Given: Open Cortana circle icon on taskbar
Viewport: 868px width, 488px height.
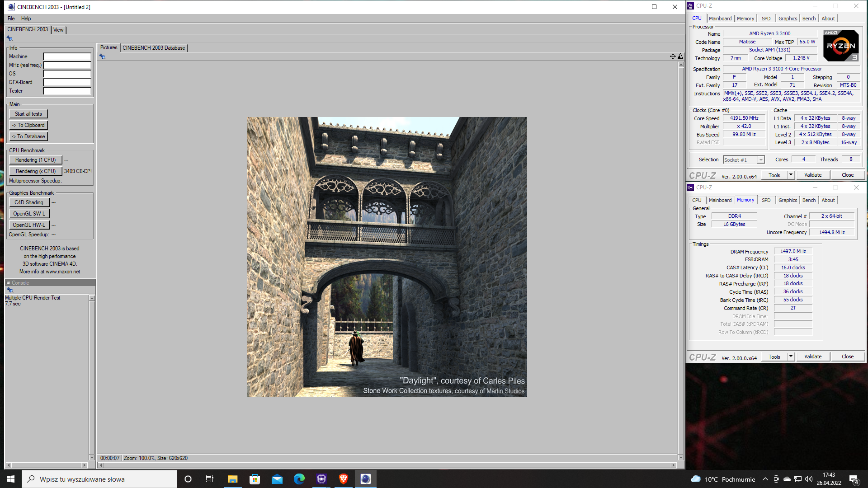Looking at the screenshot, I should tap(188, 479).
